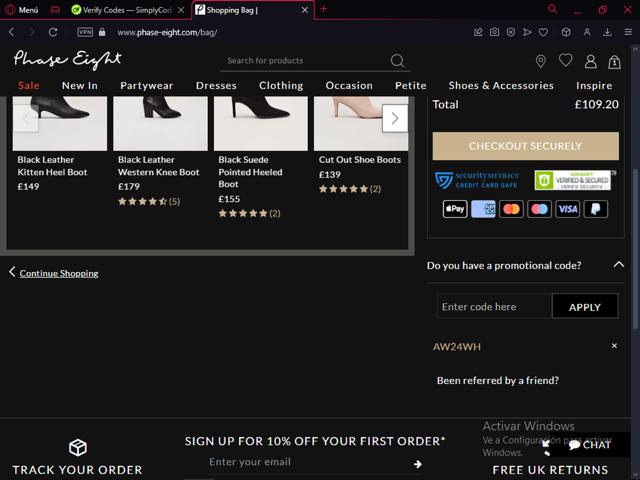Open the account person icon
This screenshot has width=640, height=480.
[x=591, y=62]
